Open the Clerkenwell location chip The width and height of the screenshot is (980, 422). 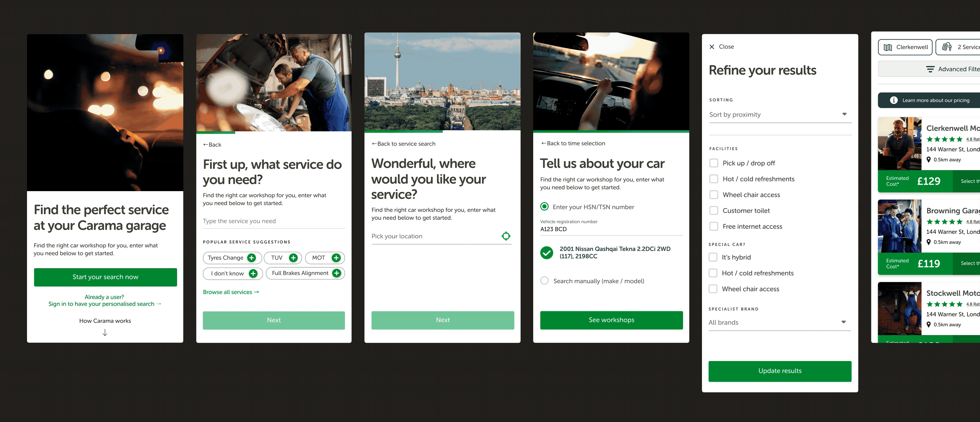coord(905,47)
